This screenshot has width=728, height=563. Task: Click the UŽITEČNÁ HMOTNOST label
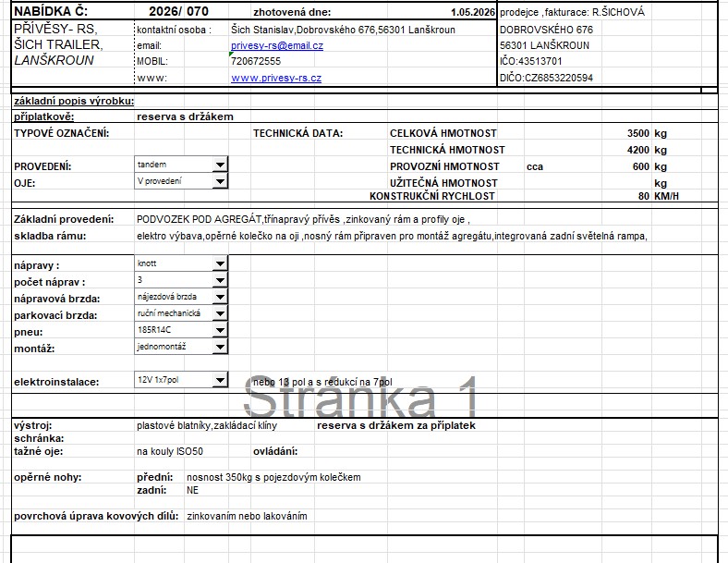click(x=443, y=183)
